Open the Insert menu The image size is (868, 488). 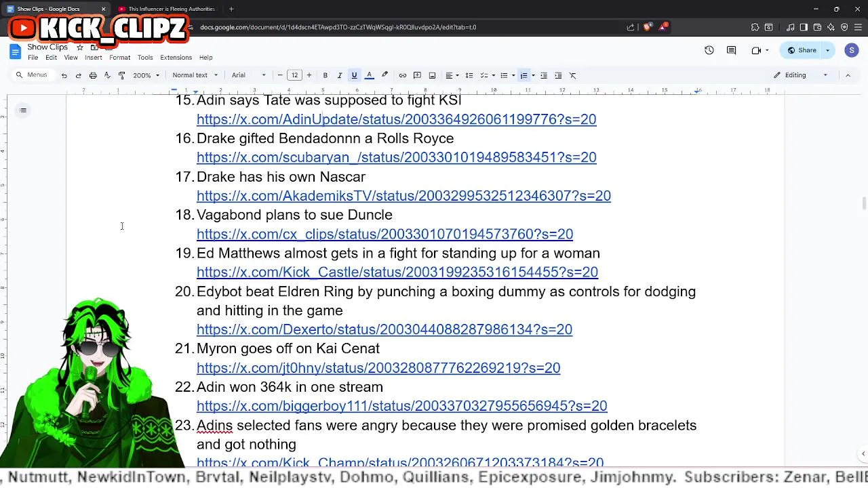tap(94, 58)
